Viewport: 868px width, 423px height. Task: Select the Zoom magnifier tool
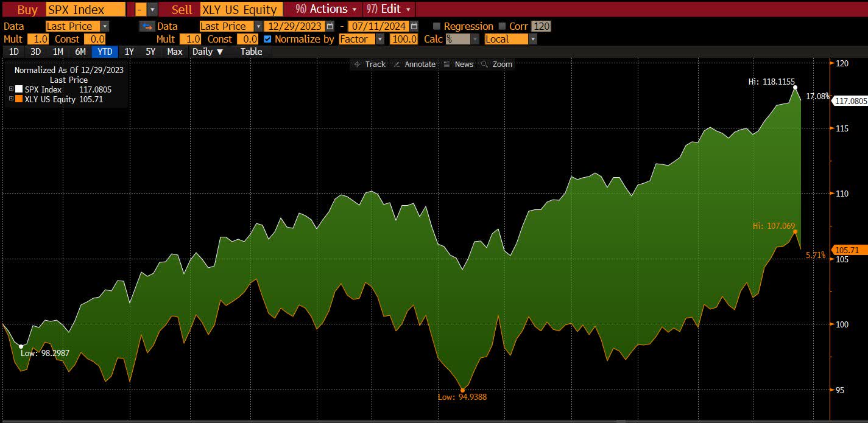[x=484, y=65]
